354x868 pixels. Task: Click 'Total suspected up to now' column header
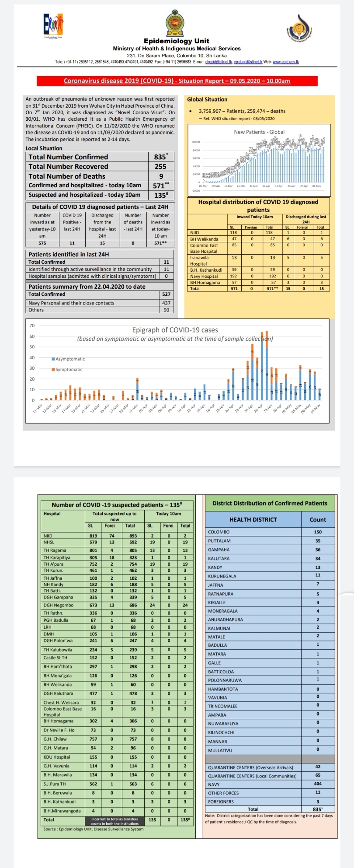[x=115, y=516]
